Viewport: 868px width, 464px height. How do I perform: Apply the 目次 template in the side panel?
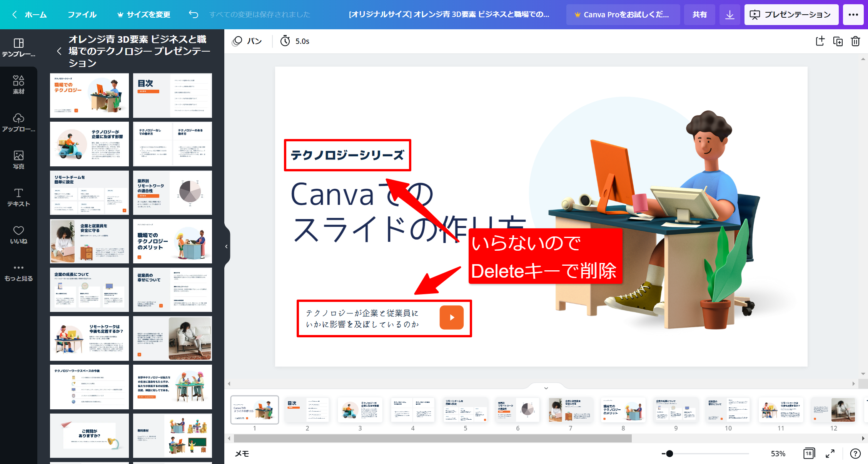point(172,95)
